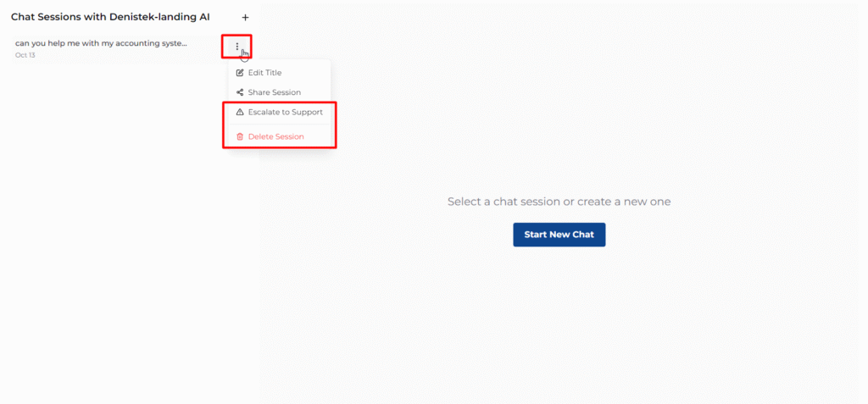868x404 pixels.
Task: Click the 'Select a chat session' placeholder text
Action: pyautogui.click(x=559, y=202)
